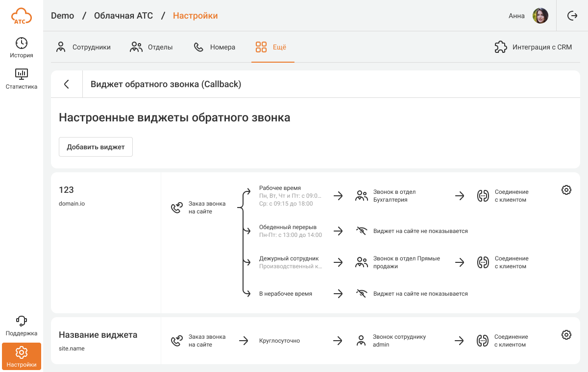The width and height of the screenshot is (588, 372).
Task: Click the orange cloud ATC logo
Action: click(x=22, y=16)
